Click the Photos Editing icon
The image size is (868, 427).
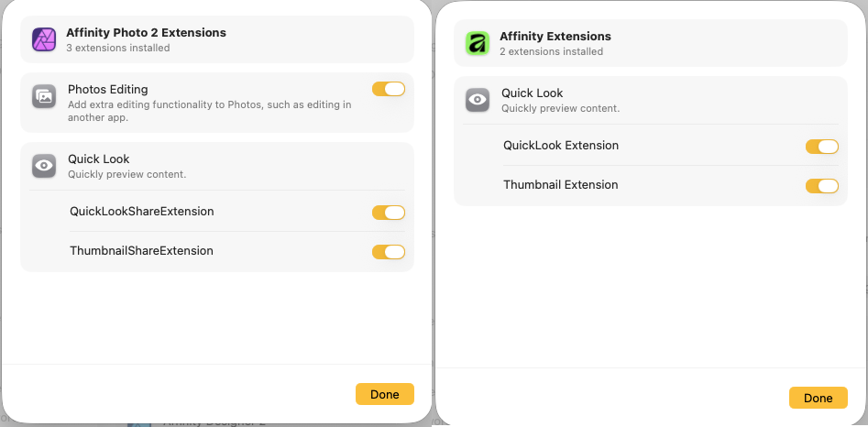[x=44, y=96]
